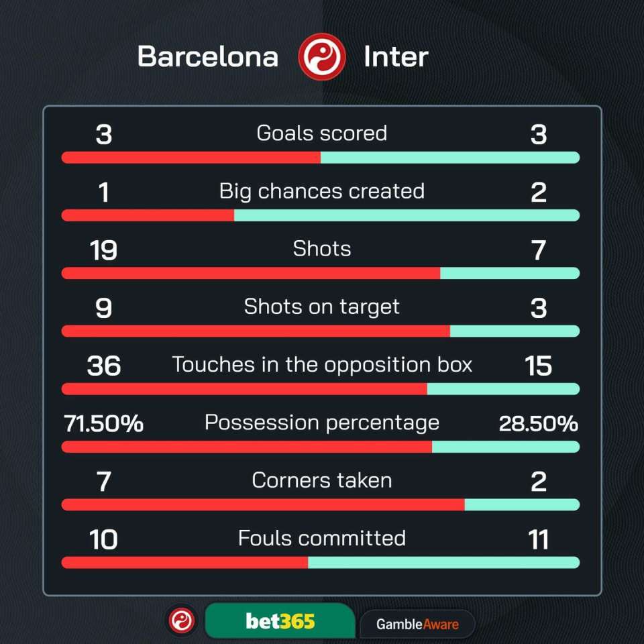644x644 pixels.
Task: Click the red logo between Barcelona and Inter
Action: click(x=322, y=57)
